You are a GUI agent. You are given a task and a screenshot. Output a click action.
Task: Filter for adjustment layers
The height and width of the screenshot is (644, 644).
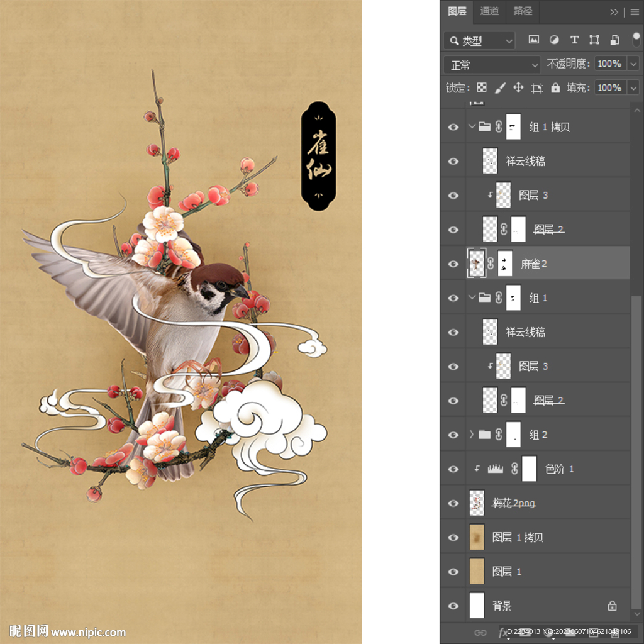pyautogui.click(x=554, y=40)
